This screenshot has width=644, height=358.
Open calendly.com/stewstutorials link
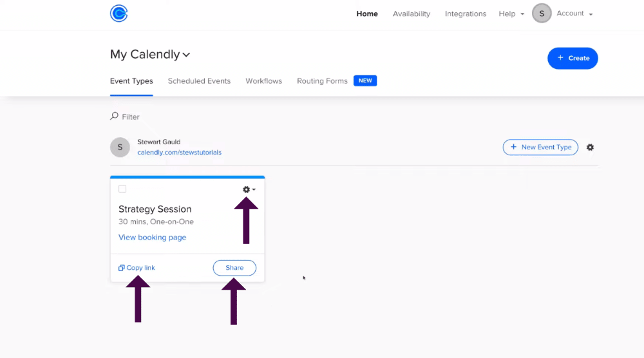179,153
